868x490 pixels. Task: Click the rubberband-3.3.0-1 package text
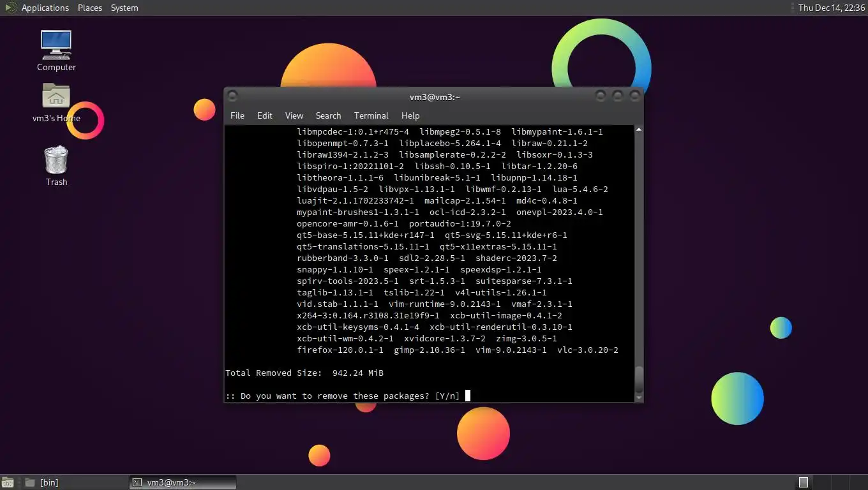pyautogui.click(x=343, y=258)
